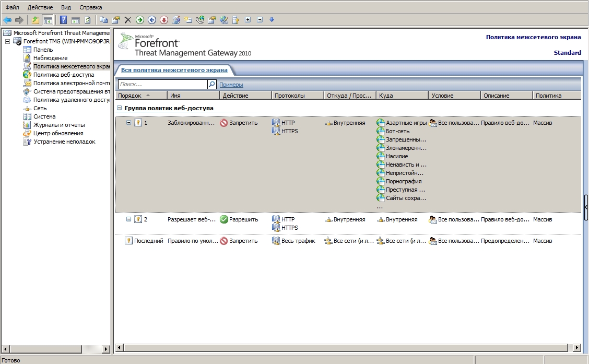Open Центр обновления tree node
This screenshot has height=364, width=589.
58,133
